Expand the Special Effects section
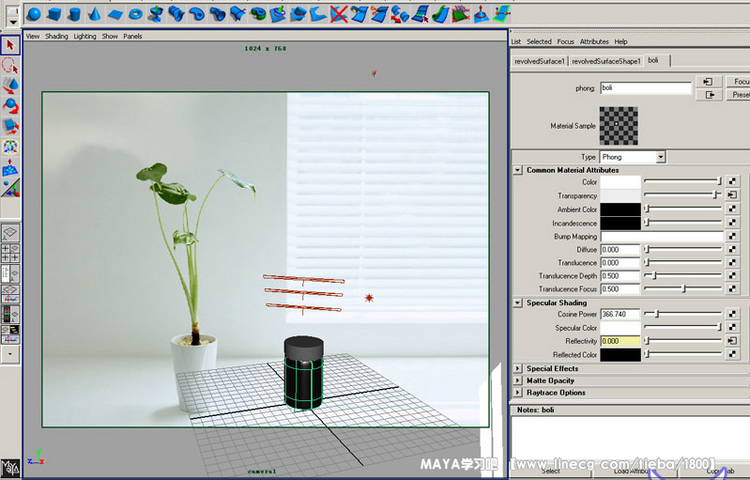 (x=518, y=369)
